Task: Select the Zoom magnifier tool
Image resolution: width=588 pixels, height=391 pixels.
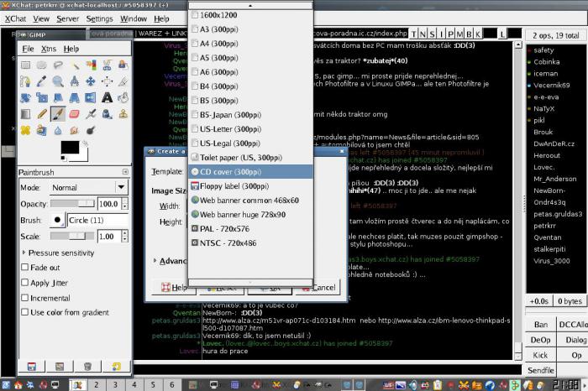Action: pos(58,81)
